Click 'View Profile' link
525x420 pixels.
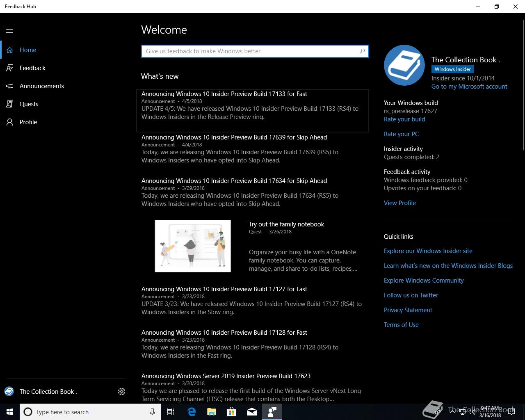point(400,203)
